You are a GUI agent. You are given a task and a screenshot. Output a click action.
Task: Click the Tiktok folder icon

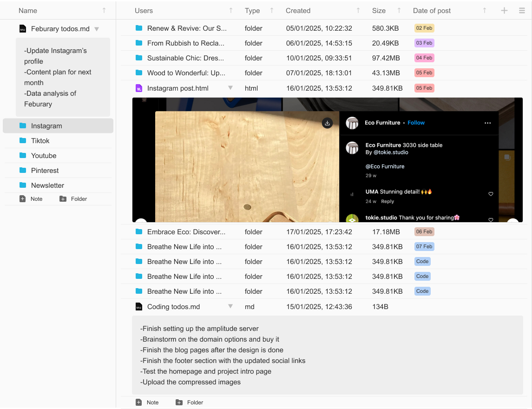click(x=23, y=140)
